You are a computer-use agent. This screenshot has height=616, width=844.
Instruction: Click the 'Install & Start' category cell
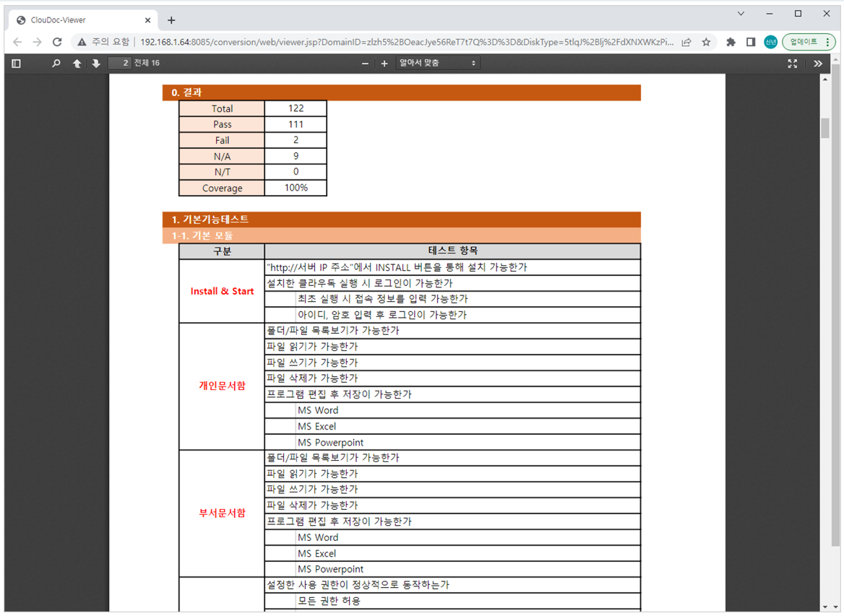(x=222, y=291)
